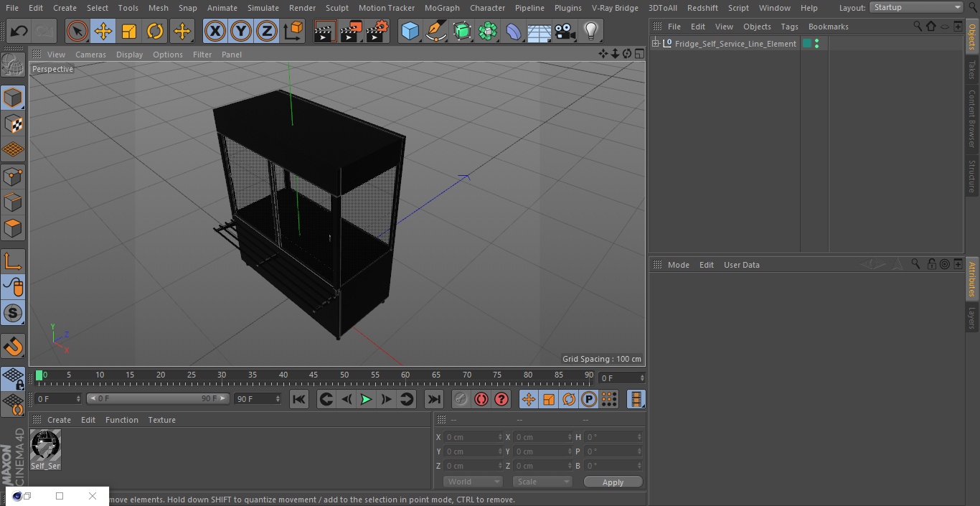The width and height of the screenshot is (980, 506).
Task: Enable Texture mode in left palette
Action: coord(13,123)
